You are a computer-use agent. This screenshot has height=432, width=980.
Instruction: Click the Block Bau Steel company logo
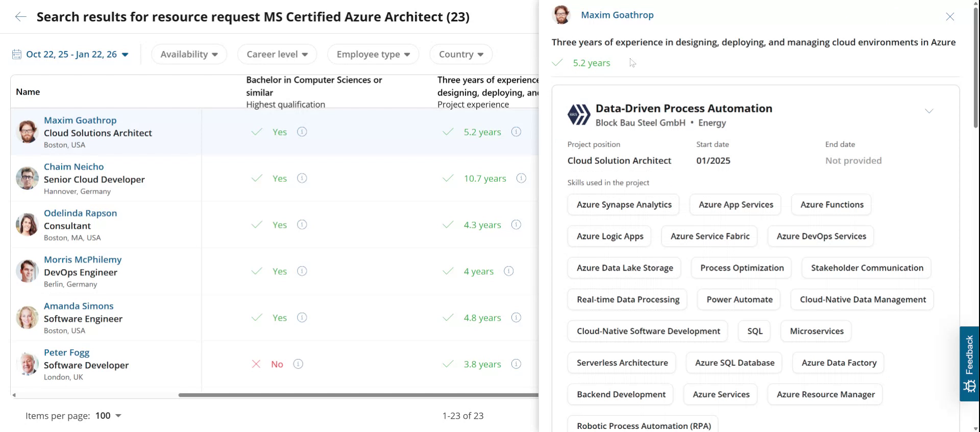[x=579, y=115]
